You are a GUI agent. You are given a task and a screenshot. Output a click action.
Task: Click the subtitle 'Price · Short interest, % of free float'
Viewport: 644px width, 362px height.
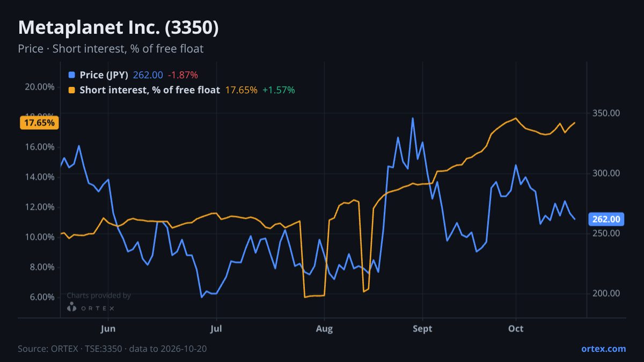(x=111, y=49)
